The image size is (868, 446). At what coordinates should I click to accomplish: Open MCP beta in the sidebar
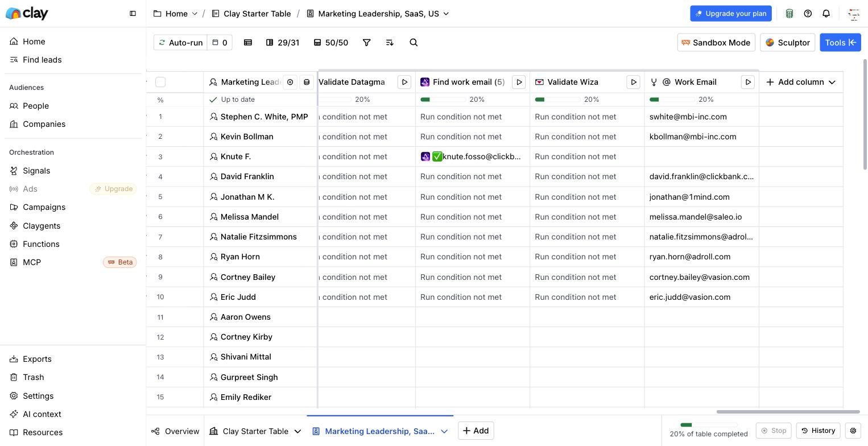(x=73, y=262)
